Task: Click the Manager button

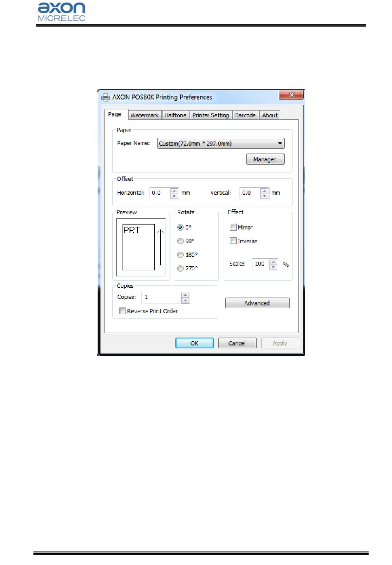Action: coord(265,159)
